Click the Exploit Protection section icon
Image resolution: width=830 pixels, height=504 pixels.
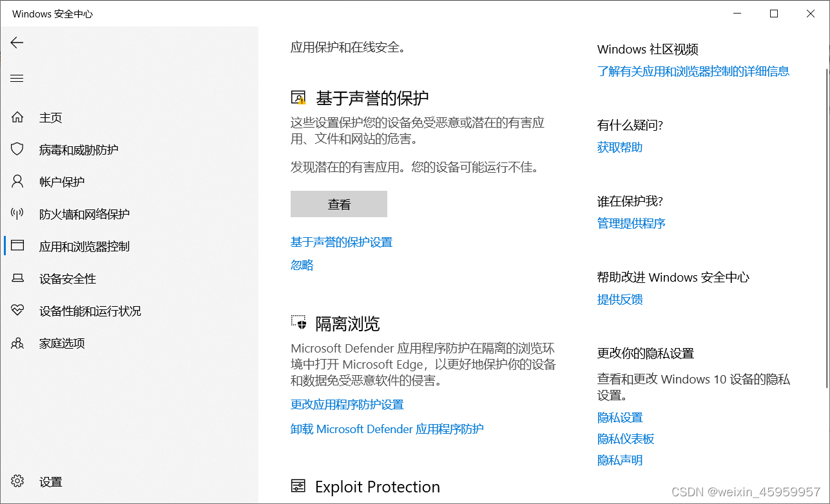pos(298,486)
